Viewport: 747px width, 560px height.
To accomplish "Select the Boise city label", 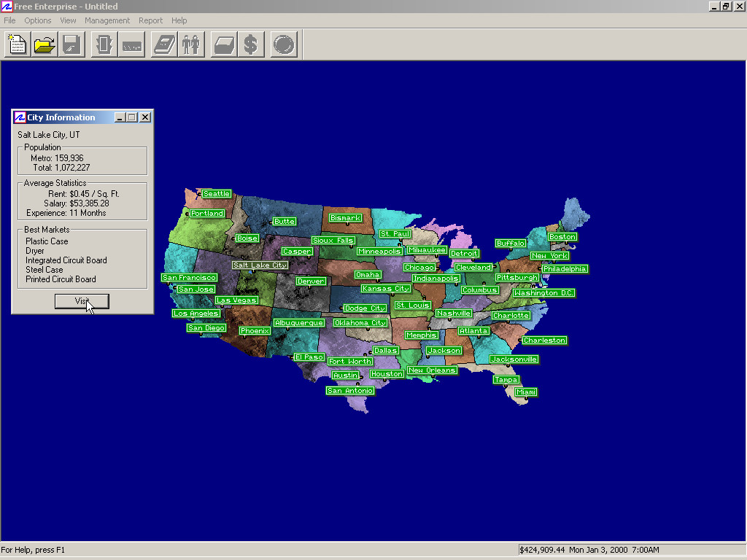I will (247, 238).
